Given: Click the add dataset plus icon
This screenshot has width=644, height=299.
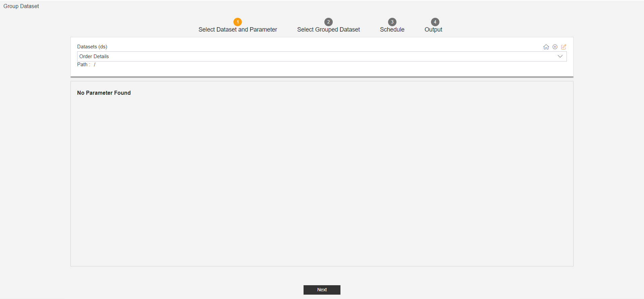Looking at the screenshot, I should [555, 47].
